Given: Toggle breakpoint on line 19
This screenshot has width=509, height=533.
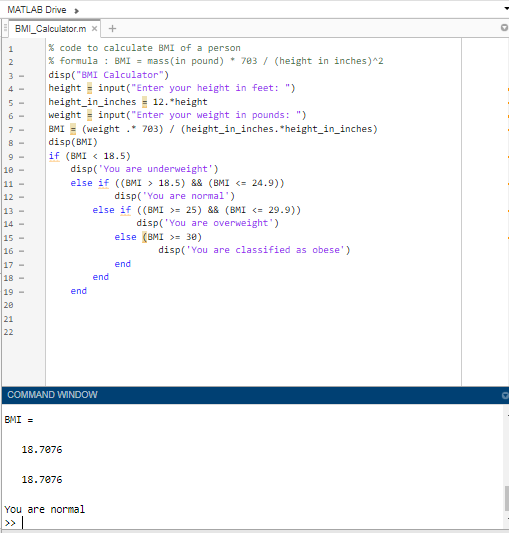Looking at the screenshot, I should click(21, 292).
